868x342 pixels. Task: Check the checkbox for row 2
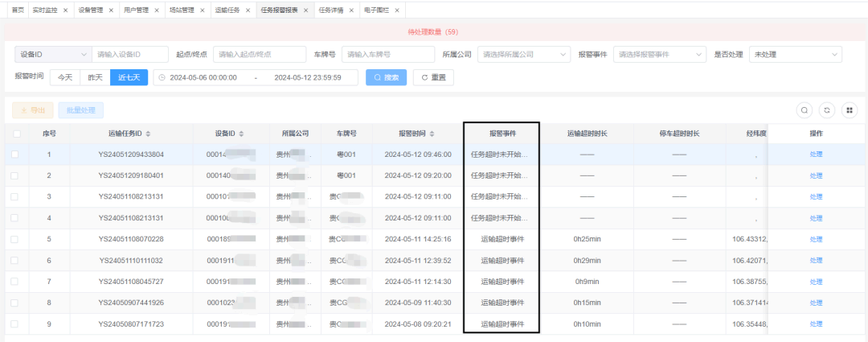(x=14, y=175)
